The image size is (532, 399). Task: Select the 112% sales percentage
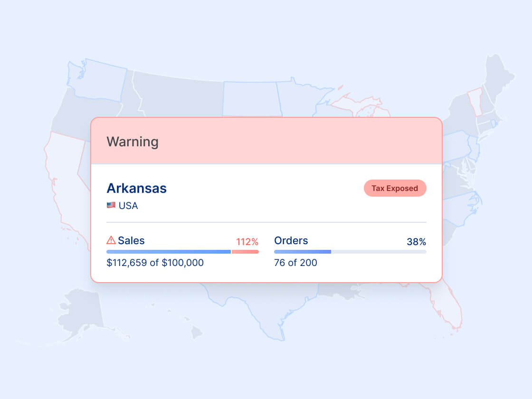click(247, 242)
